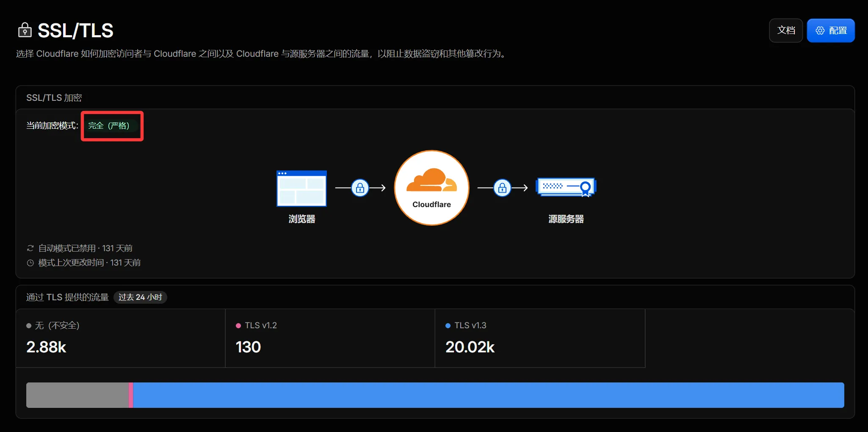This screenshot has width=868, height=432.
Task: Click the origin server certificate icon
Action: 566,187
